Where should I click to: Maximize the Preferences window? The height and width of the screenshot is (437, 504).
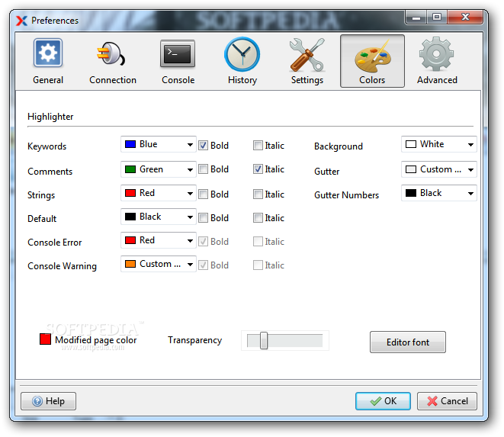click(x=437, y=18)
